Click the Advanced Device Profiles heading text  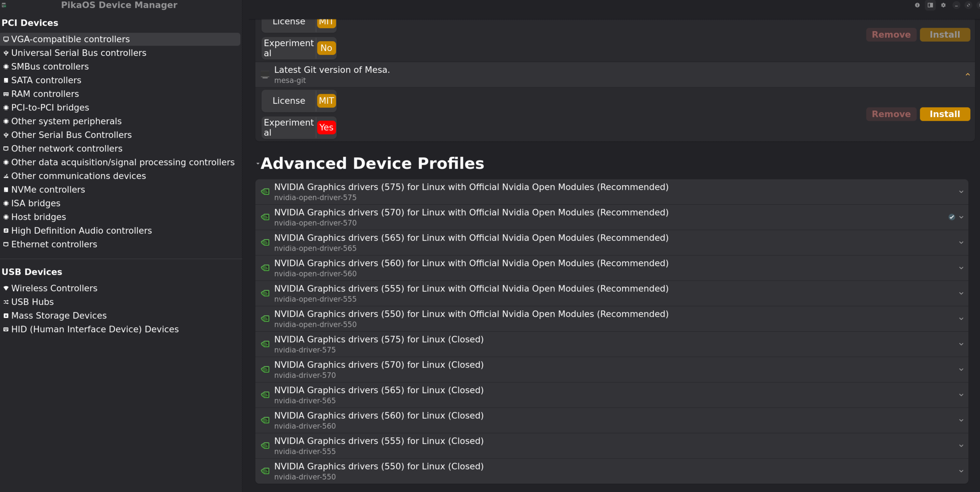point(372,163)
